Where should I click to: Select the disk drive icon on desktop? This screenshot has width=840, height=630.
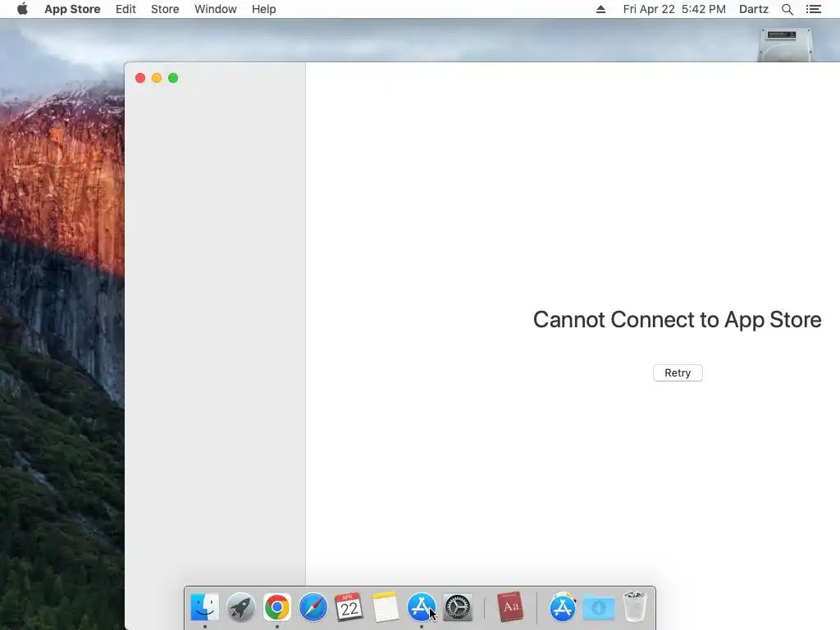coord(785,44)
